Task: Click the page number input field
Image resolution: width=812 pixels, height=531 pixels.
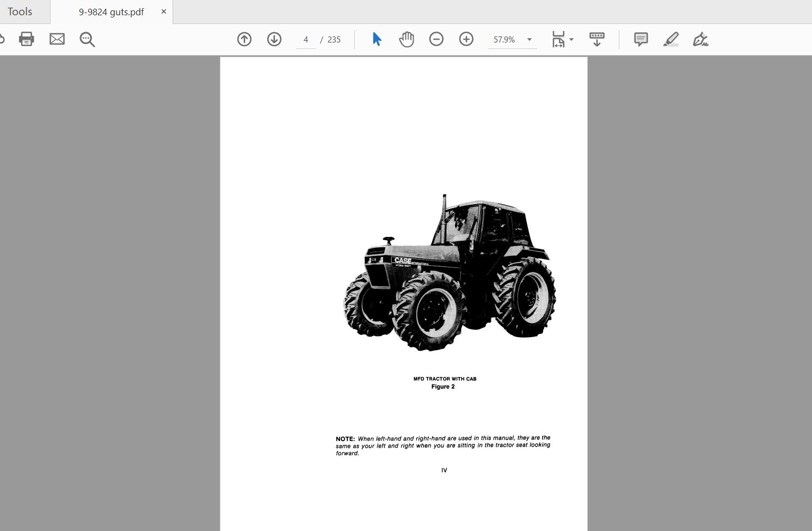Action: [x=306, y=40]
